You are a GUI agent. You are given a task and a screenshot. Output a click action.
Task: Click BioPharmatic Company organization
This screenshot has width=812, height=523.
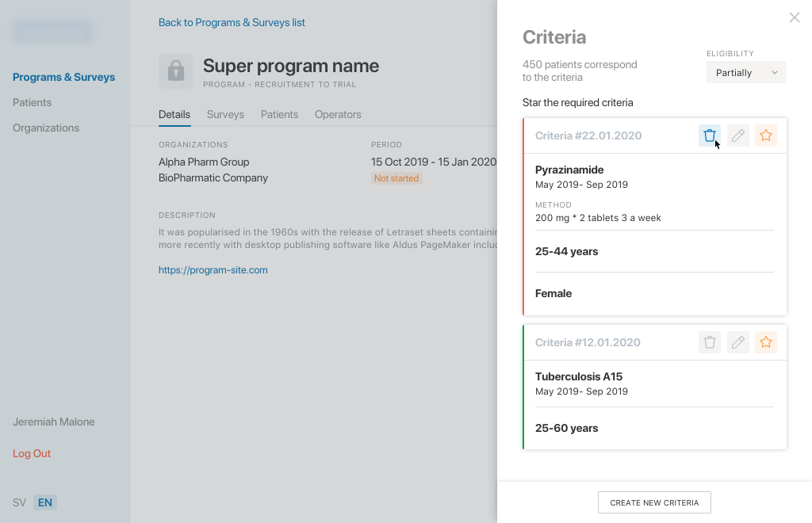213,178
